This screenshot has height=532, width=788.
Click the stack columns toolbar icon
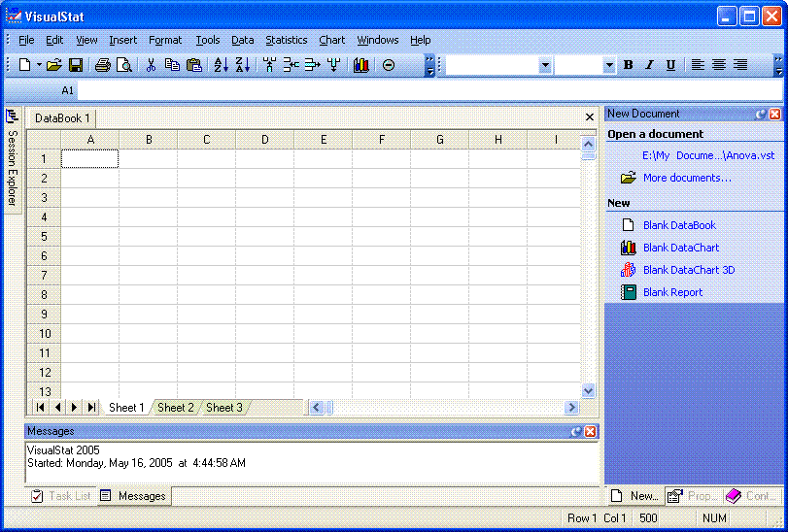click(291, 65)
